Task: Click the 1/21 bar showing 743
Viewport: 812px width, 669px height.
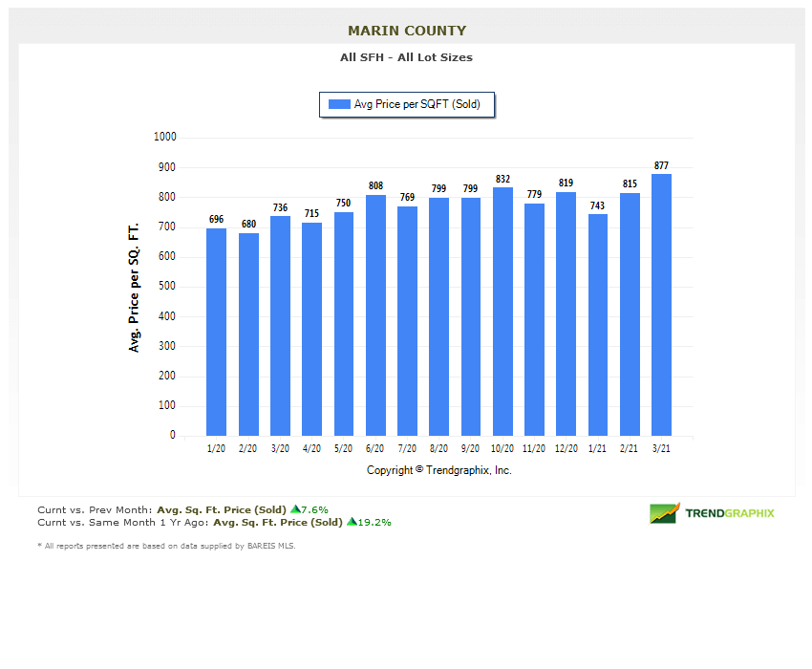Action: click(x=598, y=325)
